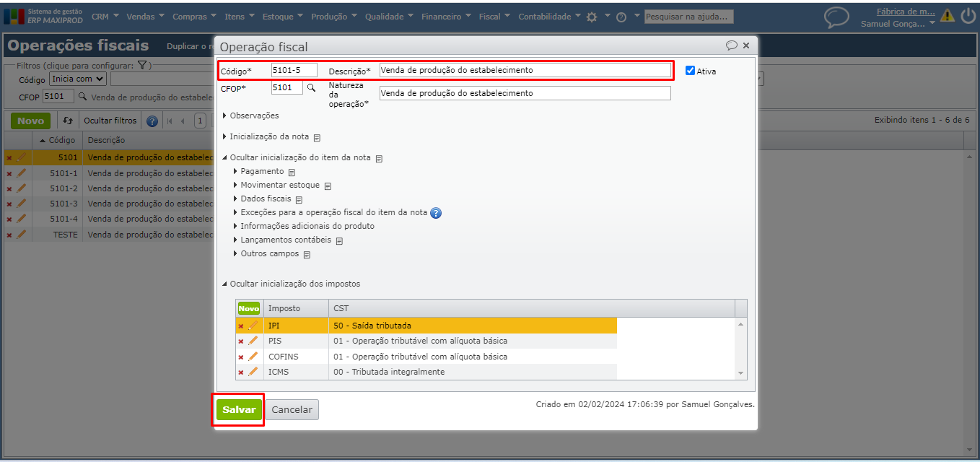980x462 pixels.
Task: Expand the Dados fiscais subsection
Action: click(x=262, y=199)
